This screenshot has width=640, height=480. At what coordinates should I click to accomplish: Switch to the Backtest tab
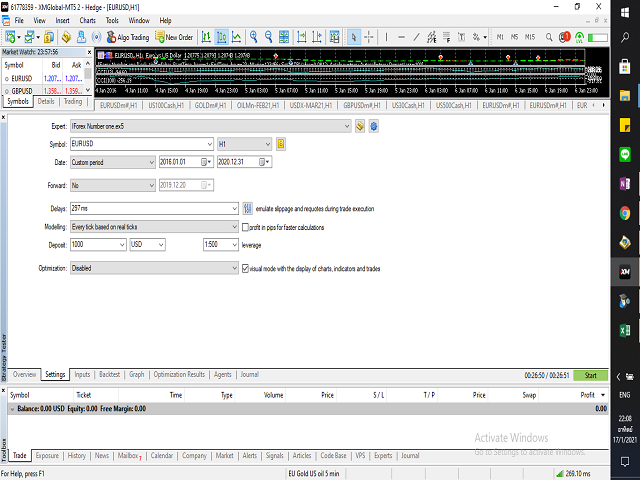pos(109,375)
